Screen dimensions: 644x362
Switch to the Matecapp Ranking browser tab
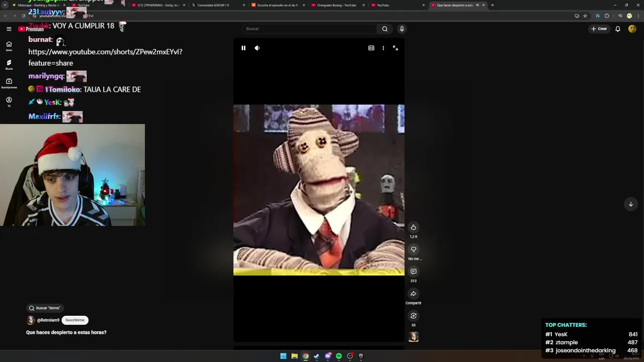click(x=38, y=5)
